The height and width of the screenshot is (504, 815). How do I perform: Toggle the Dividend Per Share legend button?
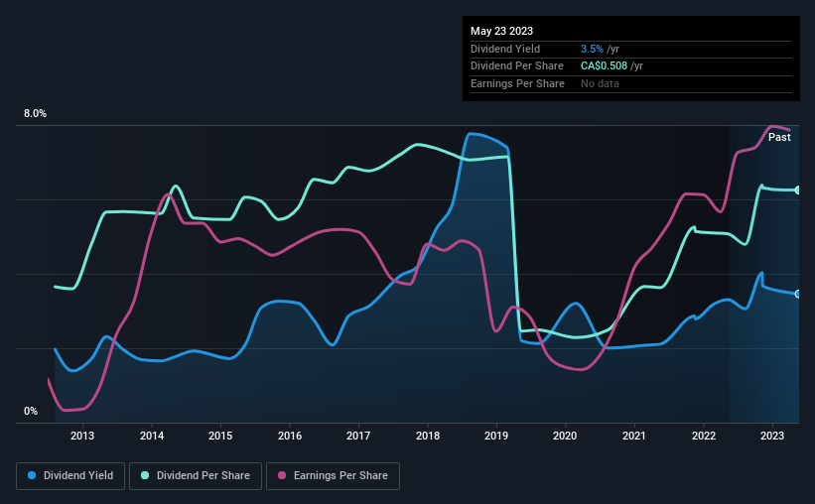click(x=196, y=476)
